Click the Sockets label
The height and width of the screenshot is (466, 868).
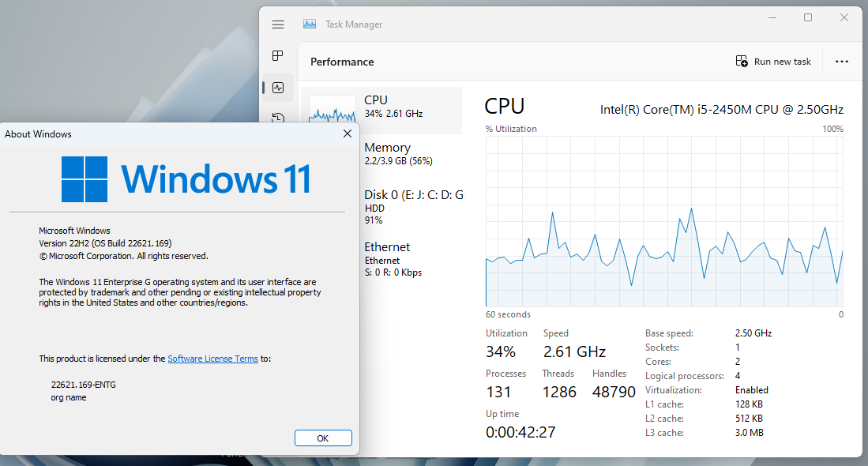(662, 348)
